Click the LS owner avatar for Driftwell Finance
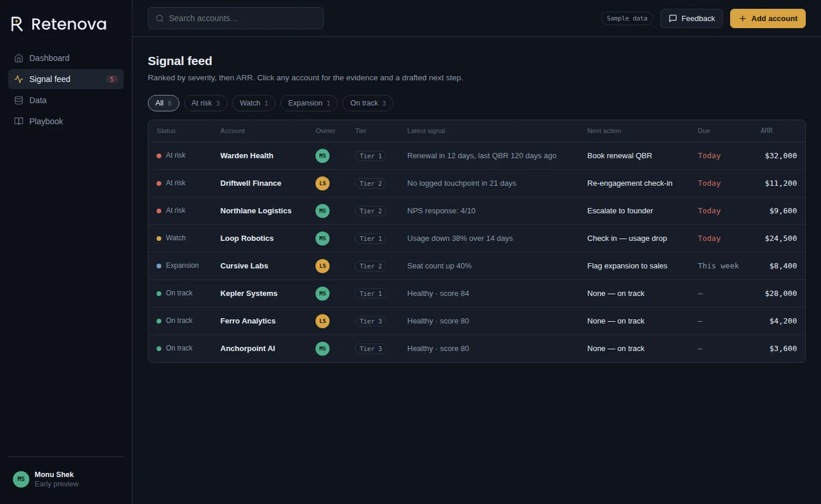Screen dimensions: 821x504 pos(323,183)
